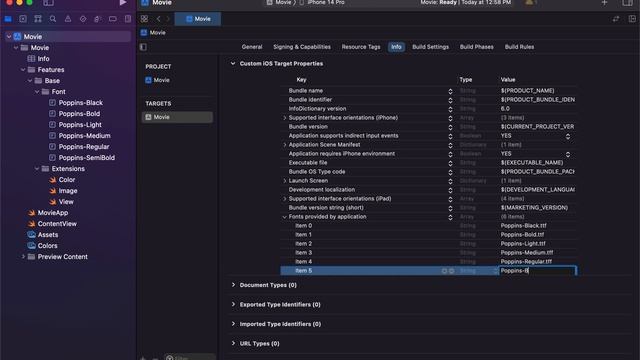Open key stepper for Launch Screen row

pos(450,181)
